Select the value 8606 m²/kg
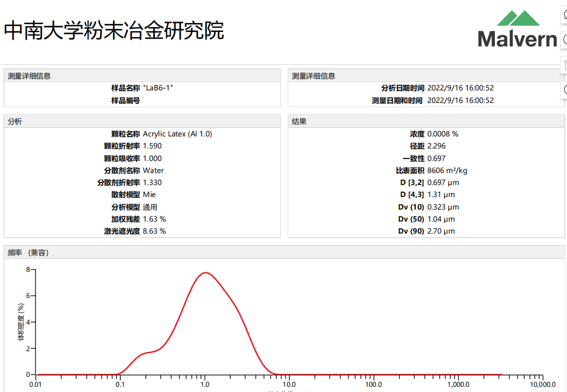 447,170
